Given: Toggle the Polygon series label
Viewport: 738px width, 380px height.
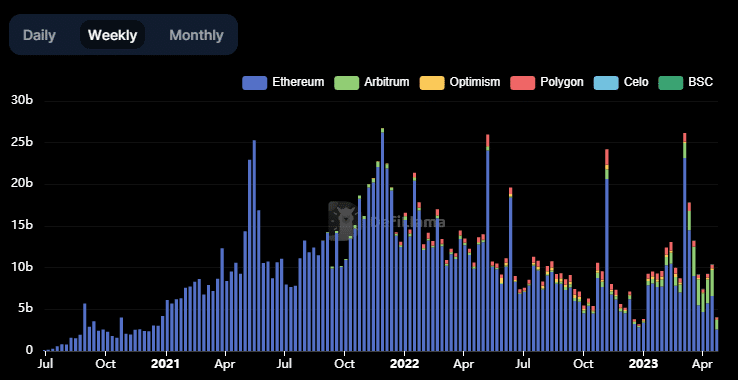Looking at the screenshot, I should (562, 82).
